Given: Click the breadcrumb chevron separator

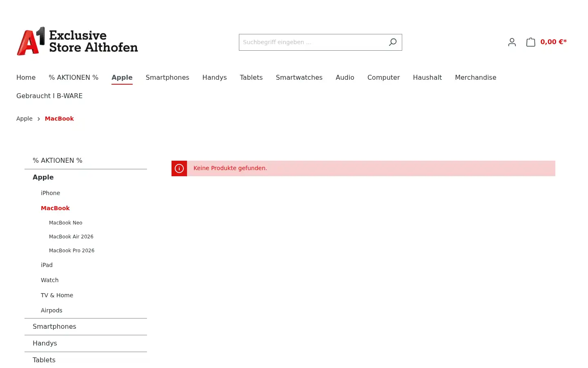Looking at the screenshot, I should 39,119.
